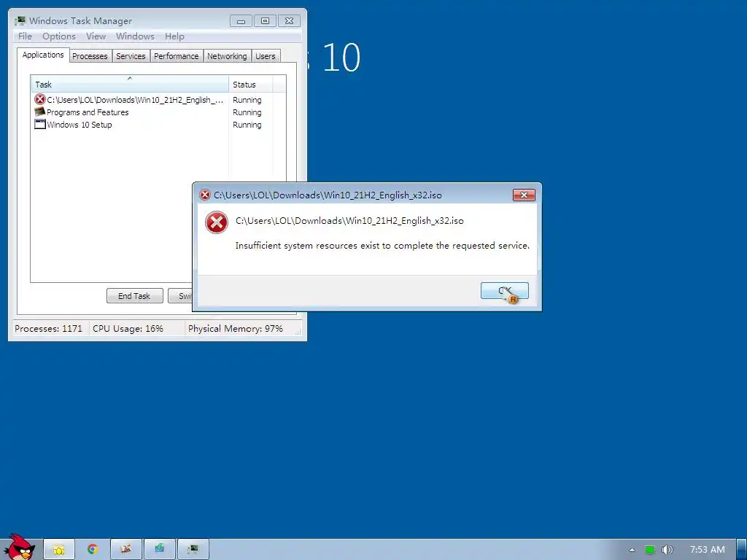This screenshot has height=560, width=747.
Task: Open Programs and Features taskbar button
Action: 125,549
